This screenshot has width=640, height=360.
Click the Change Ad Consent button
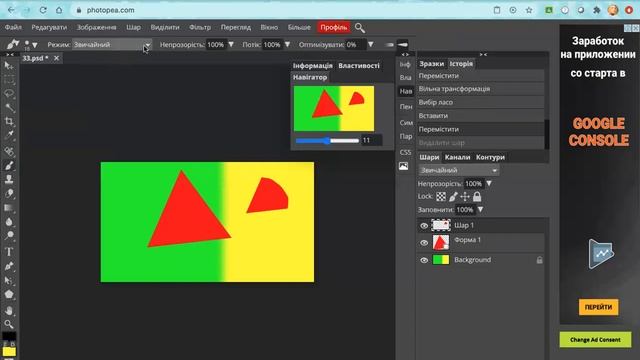pos(595,340)
